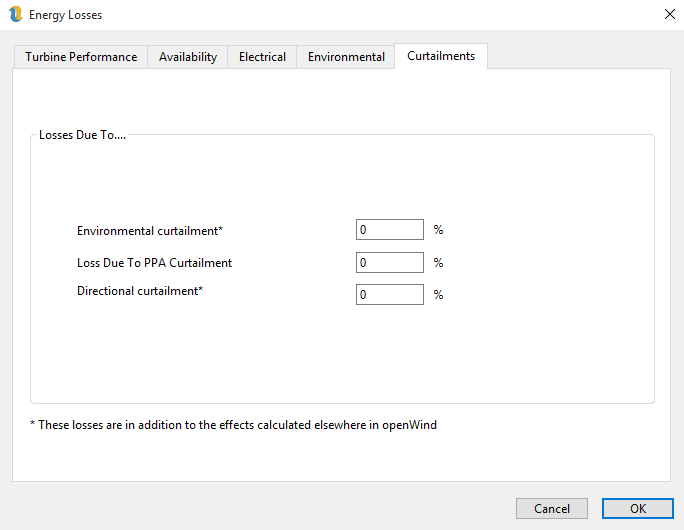Close the Energy Losses window

click(669, 14)
